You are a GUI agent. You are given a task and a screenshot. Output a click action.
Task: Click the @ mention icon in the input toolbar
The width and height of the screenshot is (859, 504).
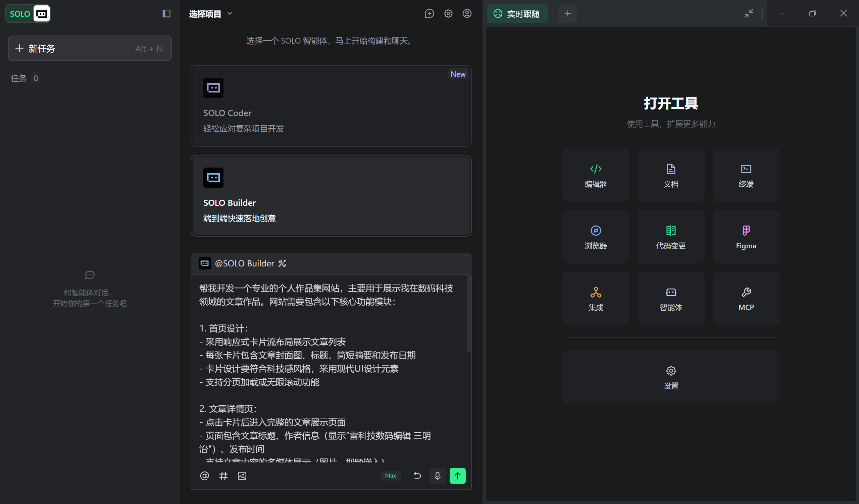[x=205, y=476]
